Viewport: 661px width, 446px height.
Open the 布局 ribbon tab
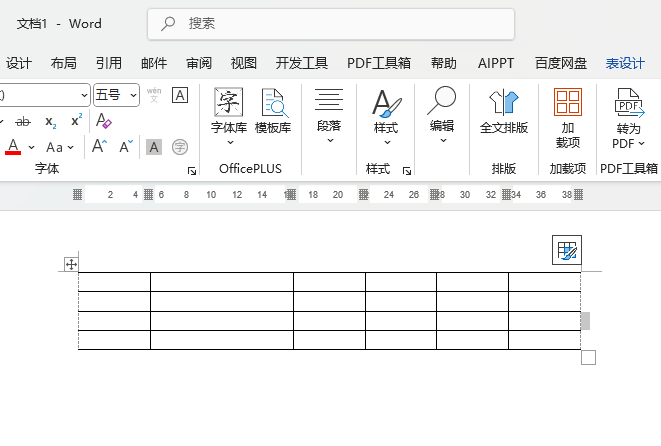(64, 63)
